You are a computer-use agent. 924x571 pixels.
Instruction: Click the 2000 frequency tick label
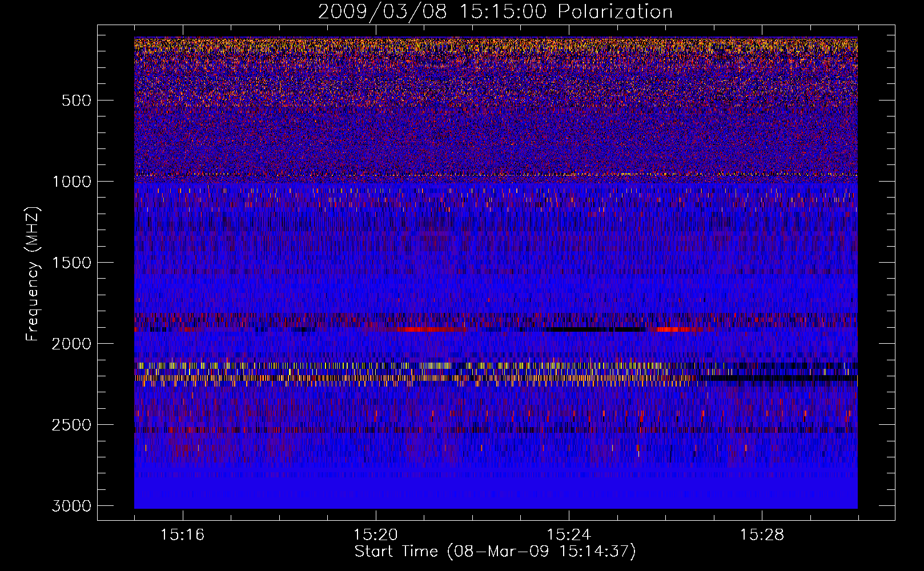[x=71, y=344]
